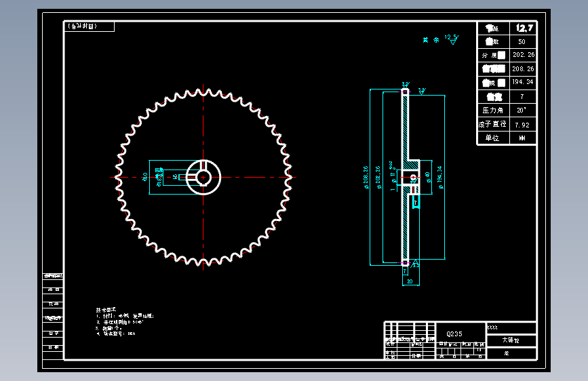Select the ø194.34 vertical dimension text
This screenshot has height=381, width=588.
439,177
